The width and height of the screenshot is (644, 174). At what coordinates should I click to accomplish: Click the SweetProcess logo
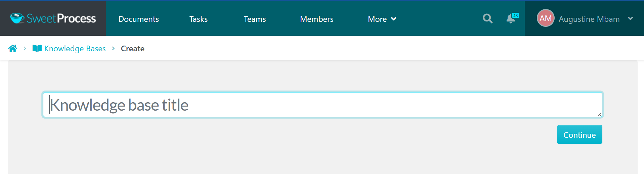point(53,18)
